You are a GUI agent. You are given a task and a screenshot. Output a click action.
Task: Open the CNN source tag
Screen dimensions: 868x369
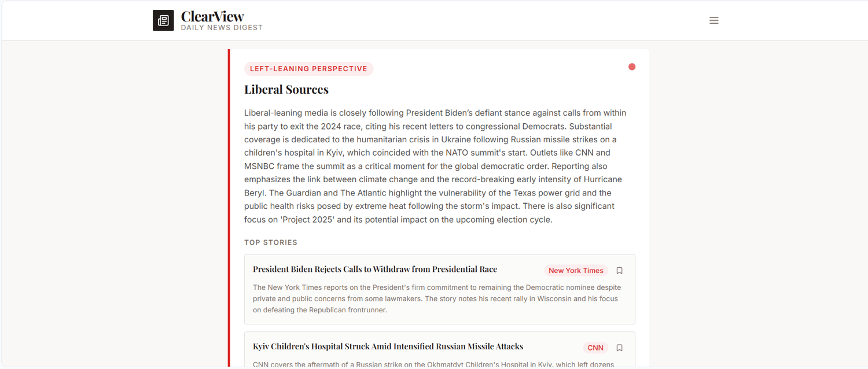point(595,348)
